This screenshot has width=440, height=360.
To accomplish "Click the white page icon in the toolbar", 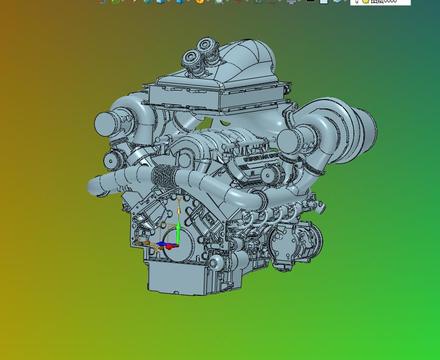I will [x=323, y=1].
